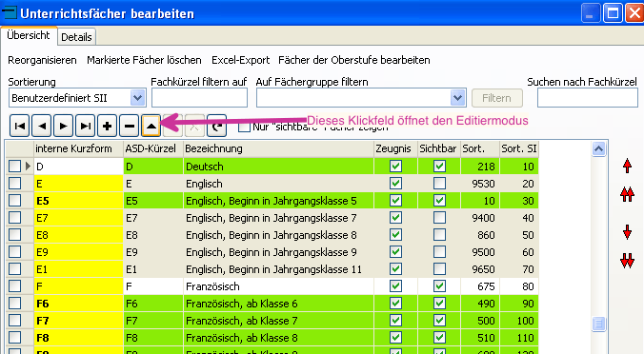
Task: Click the E8 ASD-Kürzel cell
Action: click(x=153, y=235)
